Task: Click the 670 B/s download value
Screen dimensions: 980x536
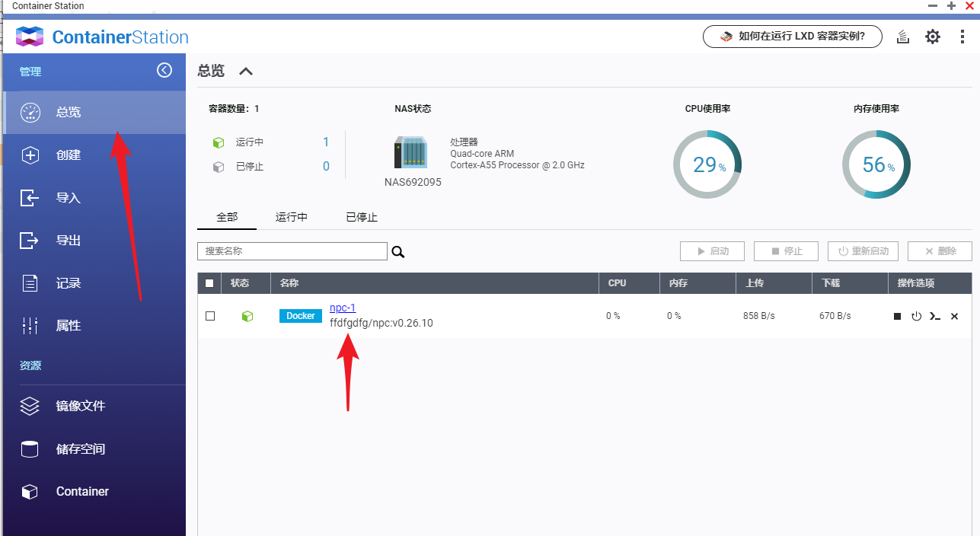Action: point(835,316)
